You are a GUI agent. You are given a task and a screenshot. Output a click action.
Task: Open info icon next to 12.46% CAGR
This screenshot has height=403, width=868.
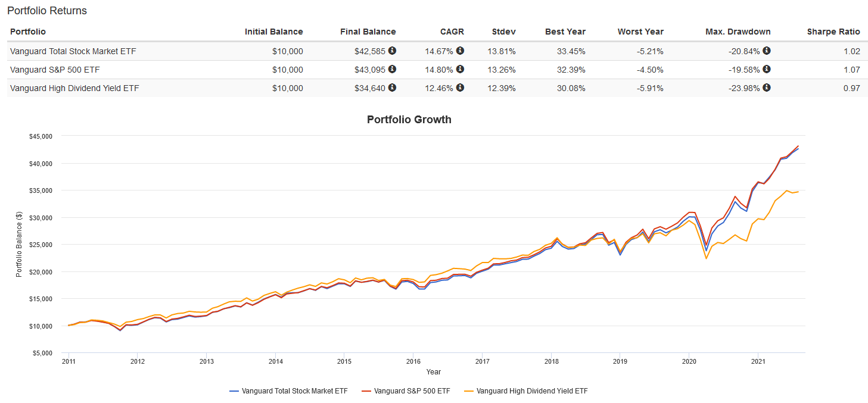[460, 88]
